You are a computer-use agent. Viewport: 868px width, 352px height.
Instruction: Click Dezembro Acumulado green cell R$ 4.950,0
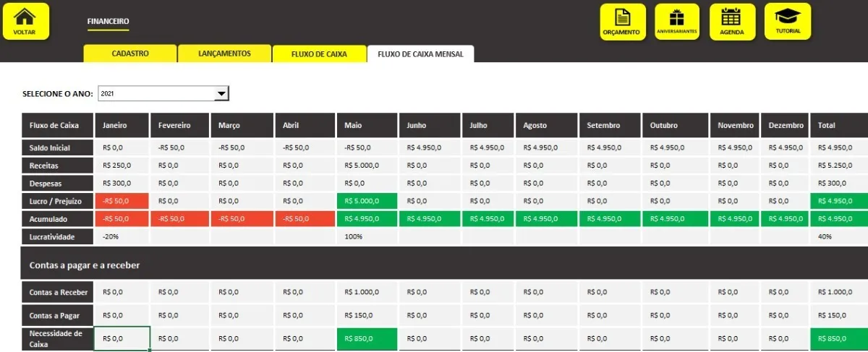[784, 218]
